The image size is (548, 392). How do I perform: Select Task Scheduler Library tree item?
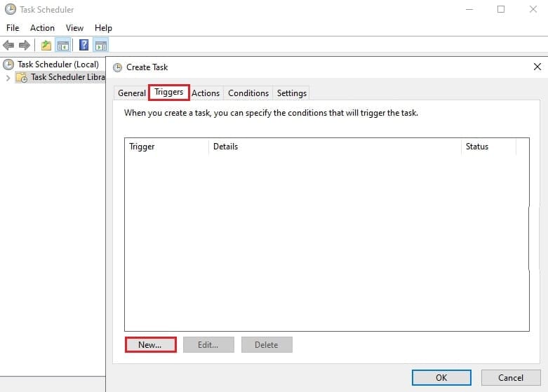pos(68,77)
